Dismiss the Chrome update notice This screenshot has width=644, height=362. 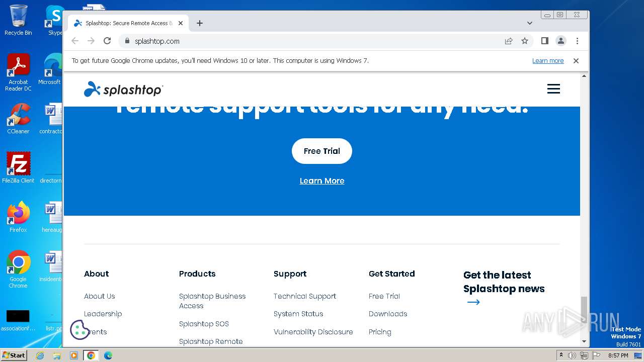(x=576, y=61)
